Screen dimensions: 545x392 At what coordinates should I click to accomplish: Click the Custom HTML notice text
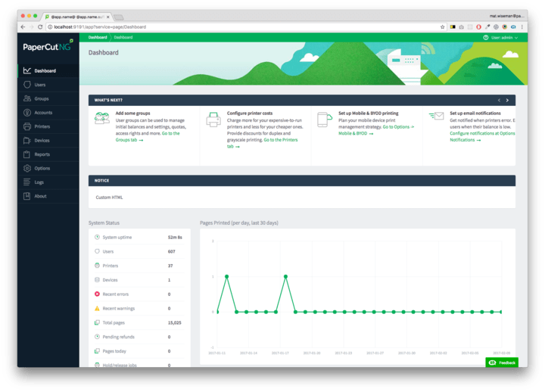pyautogui.click(x=109, y=197)
